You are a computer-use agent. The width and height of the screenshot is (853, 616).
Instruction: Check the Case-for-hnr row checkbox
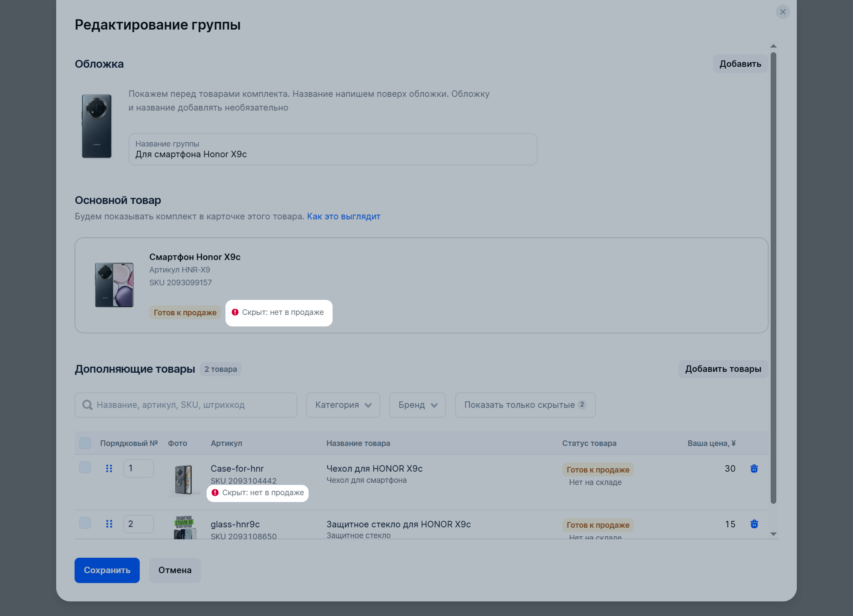(85, 467)
